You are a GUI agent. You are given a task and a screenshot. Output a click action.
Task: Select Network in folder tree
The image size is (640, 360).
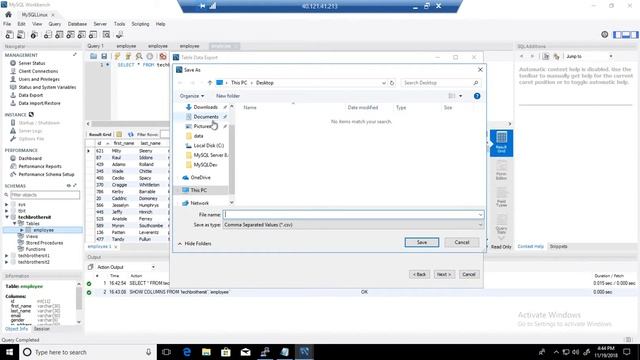point(199,203)
